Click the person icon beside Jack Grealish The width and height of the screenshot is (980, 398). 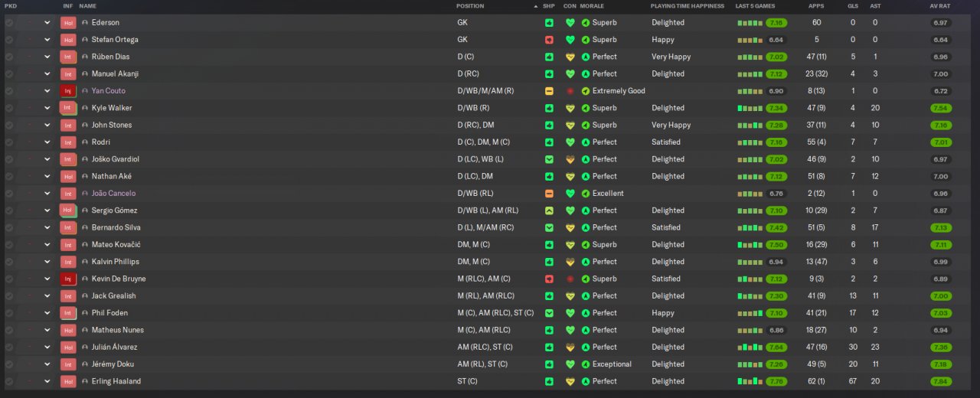[x=85, y=296]
